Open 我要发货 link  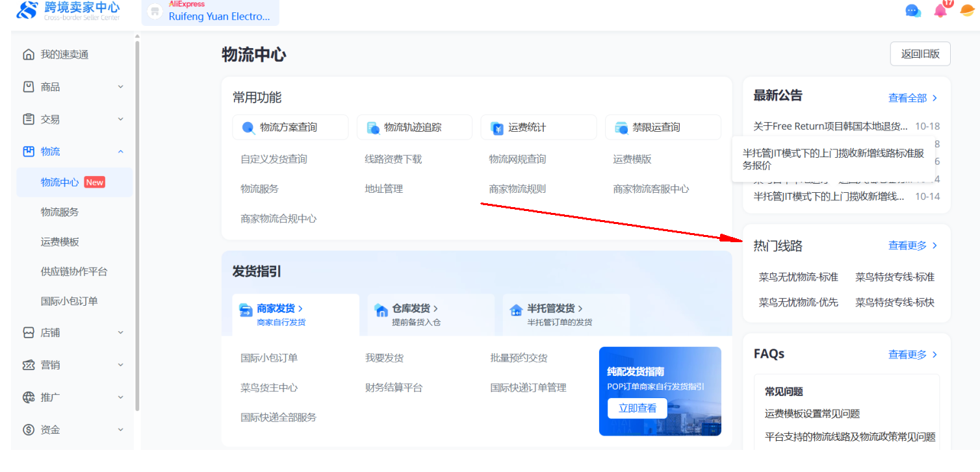point(384,358)
